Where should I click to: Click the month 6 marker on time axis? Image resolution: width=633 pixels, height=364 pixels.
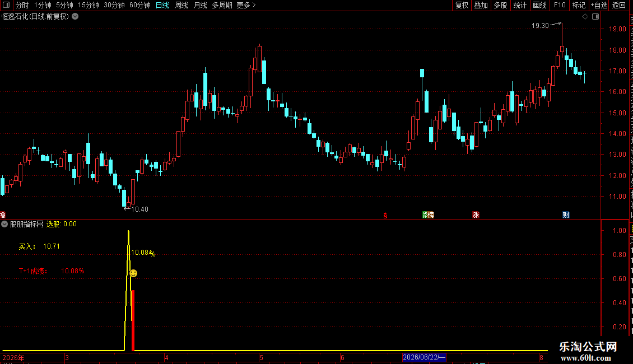[x=342, y=357]
